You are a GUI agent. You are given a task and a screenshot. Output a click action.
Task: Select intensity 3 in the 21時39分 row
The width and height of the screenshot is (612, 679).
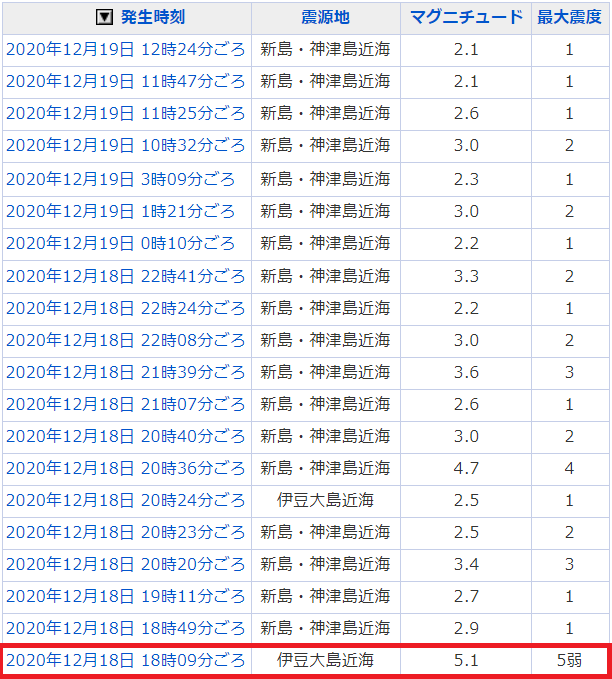coord(570,372)
